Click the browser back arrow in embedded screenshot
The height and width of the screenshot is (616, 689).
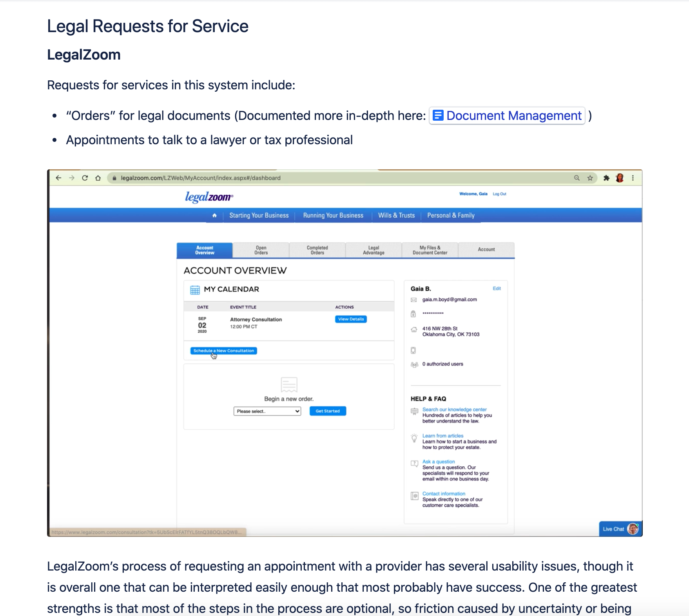58,178
